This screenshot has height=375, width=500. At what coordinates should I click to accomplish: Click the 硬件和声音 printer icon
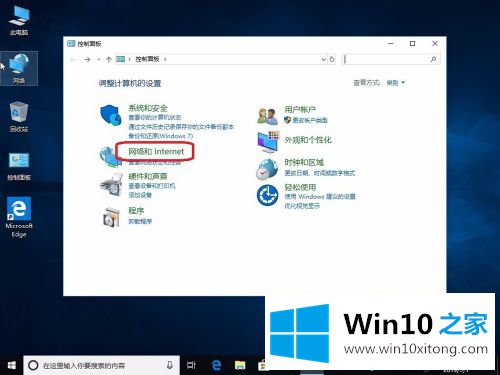[x=111, y=184]
